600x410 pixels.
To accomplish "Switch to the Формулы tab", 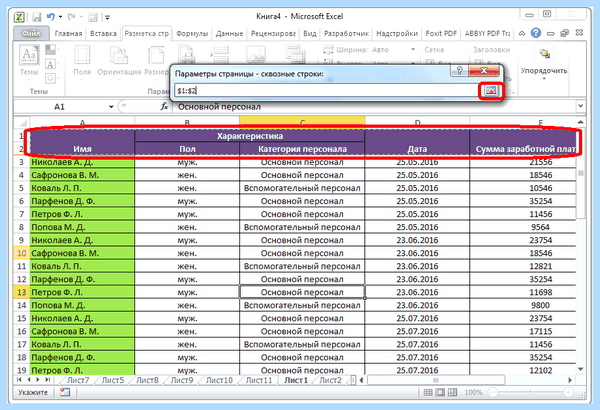I will click(x=192, y=34).
